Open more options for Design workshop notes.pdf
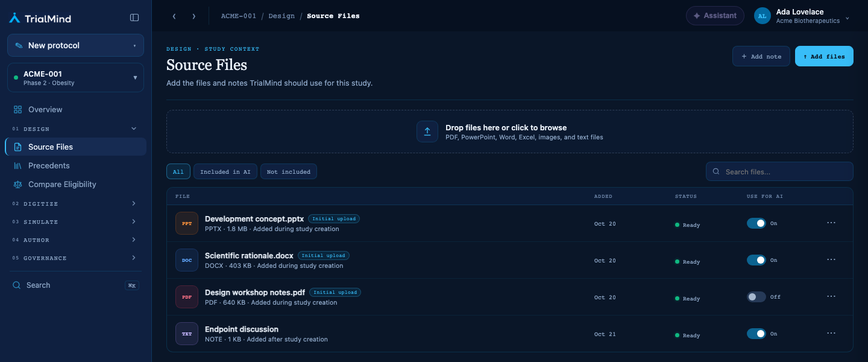The height and width of the screenshot is (362, 868). pos(831,297)
